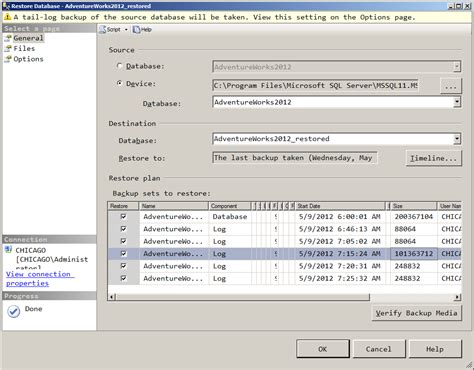Click the horizontal scrollbar right arrow

pyautogui.click(x=458, y=297)
